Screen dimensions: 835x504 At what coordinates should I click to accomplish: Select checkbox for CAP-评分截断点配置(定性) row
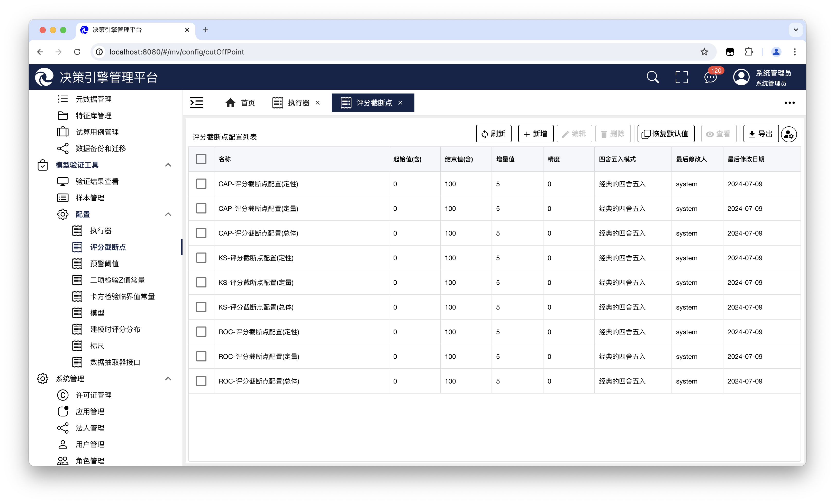click(201, 184)
